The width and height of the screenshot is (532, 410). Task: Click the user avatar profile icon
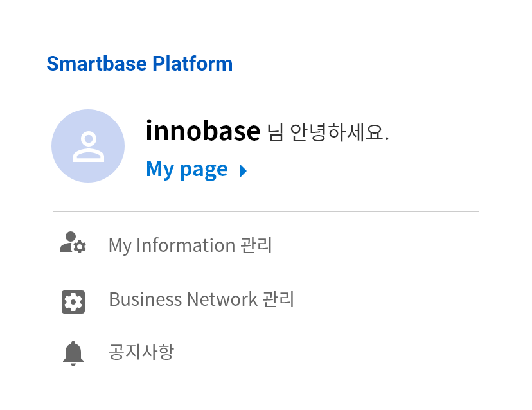88,146
